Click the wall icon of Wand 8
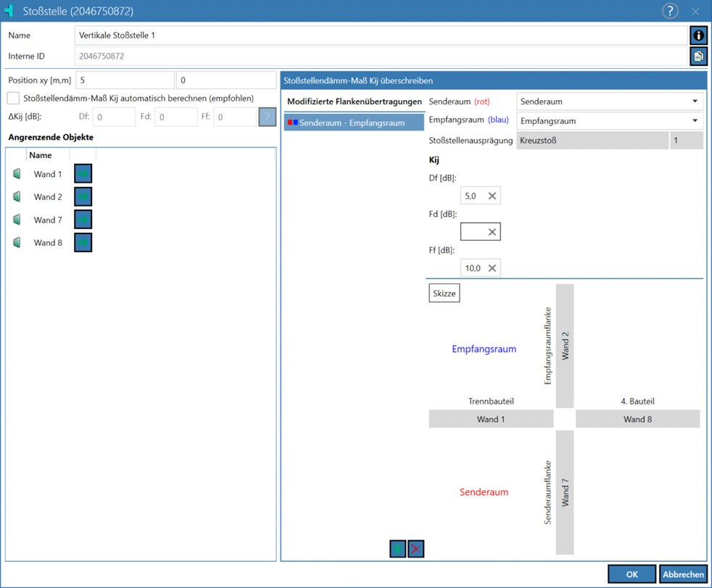 (x=17, y=242)
